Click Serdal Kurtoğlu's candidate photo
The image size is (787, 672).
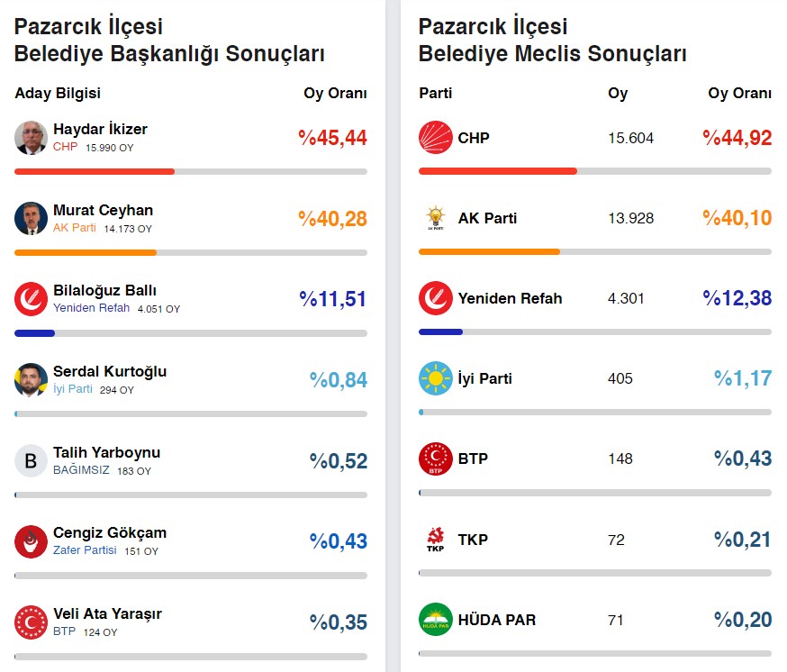tap(31, 380)
